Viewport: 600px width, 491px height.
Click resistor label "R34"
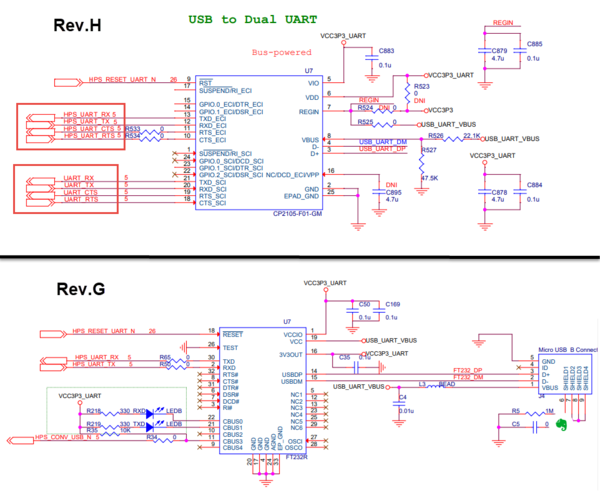click(x=152, y=437)
